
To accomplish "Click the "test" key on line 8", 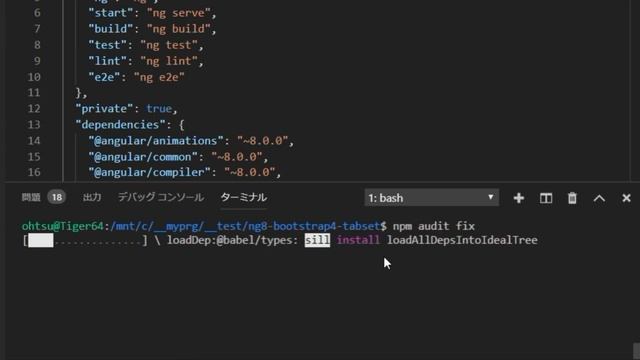I will [107, 45].
